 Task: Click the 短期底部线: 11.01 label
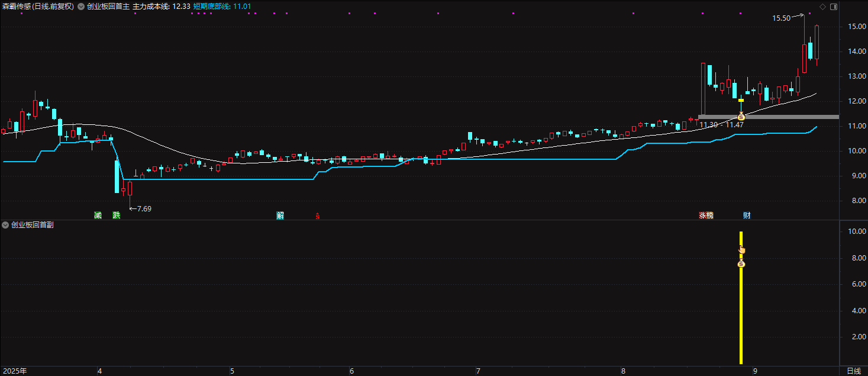tap(222, 7)
